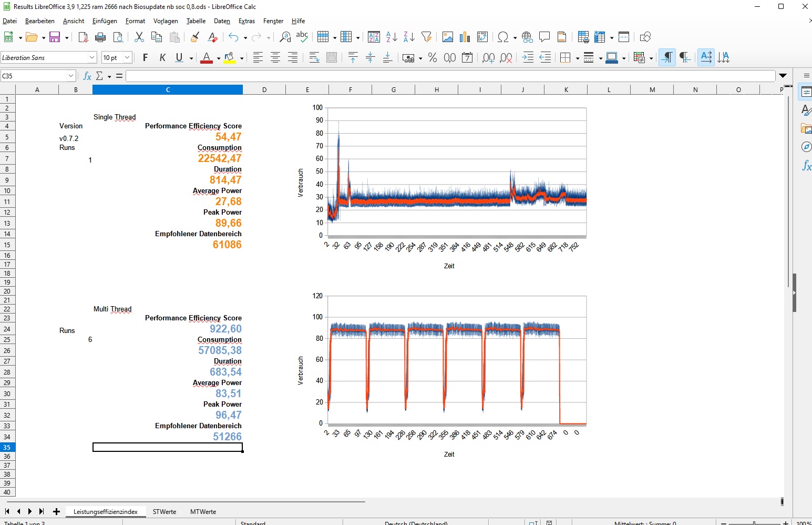The image size is (812, 525).
Task: Open the Find and Replace tool
Action: pyautogui.click(x=285, y=37)
